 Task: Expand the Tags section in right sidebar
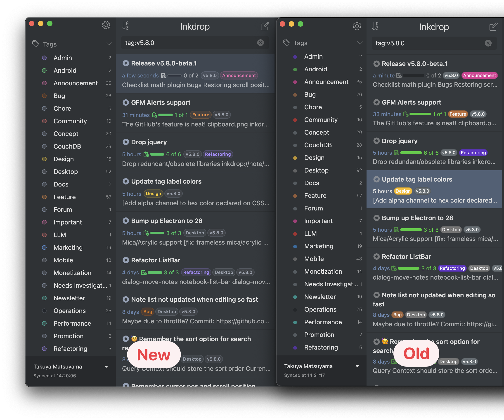point(359,44)
